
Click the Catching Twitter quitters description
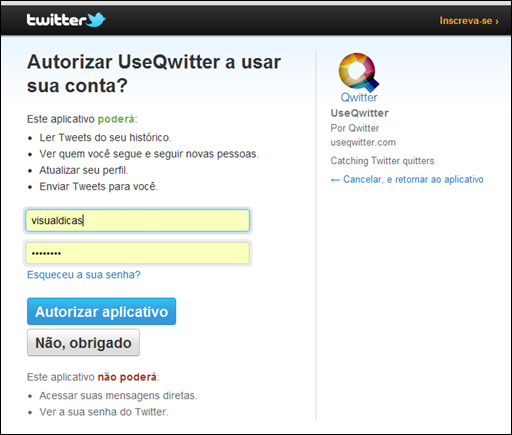tap(382, 161)
